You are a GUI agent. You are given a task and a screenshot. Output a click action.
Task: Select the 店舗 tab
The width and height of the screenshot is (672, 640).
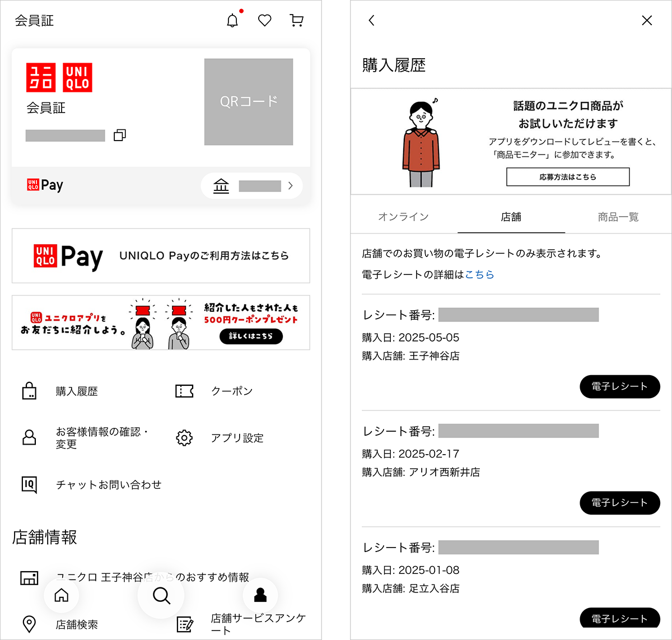pos(511,217)
